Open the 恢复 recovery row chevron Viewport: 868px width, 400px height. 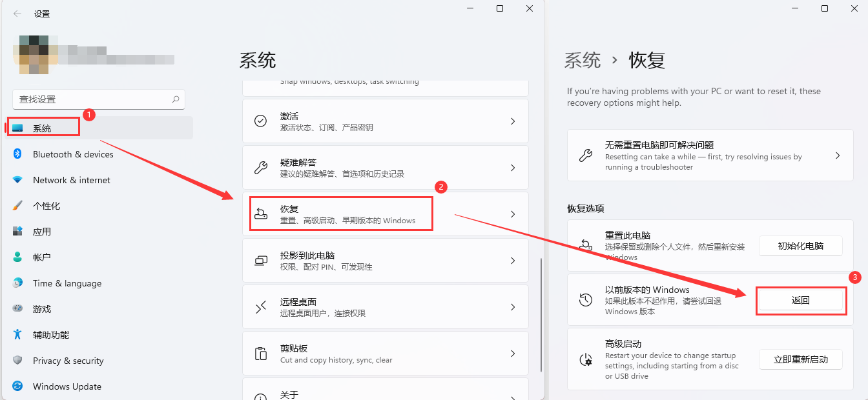[x=513, y=214]
